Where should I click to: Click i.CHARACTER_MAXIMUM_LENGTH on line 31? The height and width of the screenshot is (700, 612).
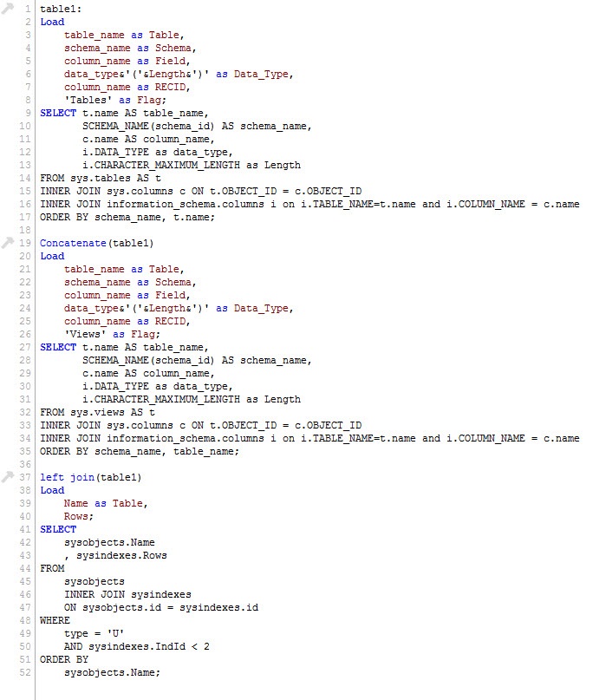161,399
